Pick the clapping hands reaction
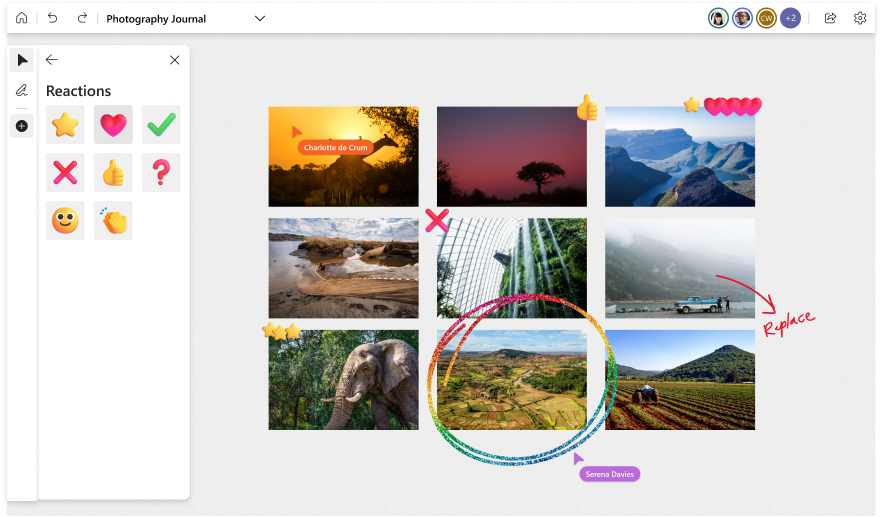Viewport: 881px width, 517px height. (x=113, y=221)
